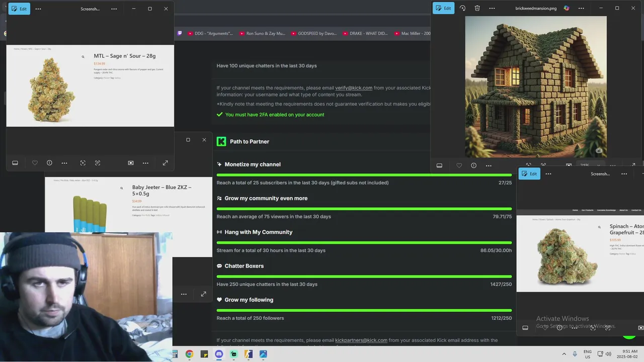
Task: Open the Mac Miller bookmark
Action: (x=412, y=33)
